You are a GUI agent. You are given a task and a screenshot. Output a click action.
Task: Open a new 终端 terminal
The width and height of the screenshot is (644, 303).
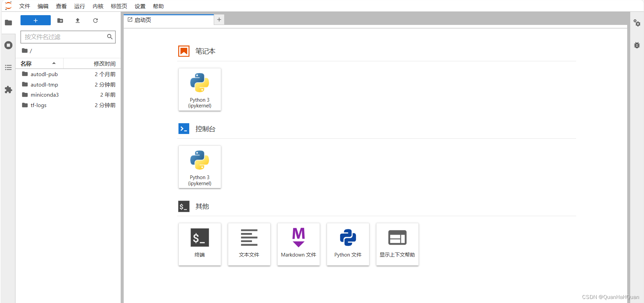[200, 244]
